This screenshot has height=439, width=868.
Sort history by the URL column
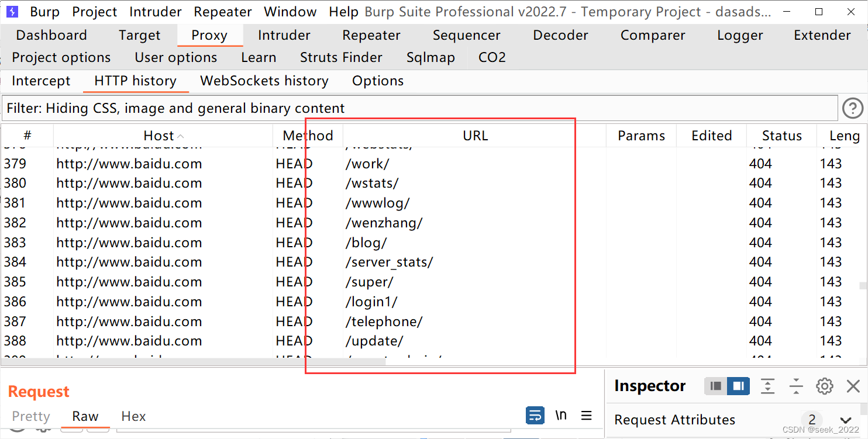(475, 136)
